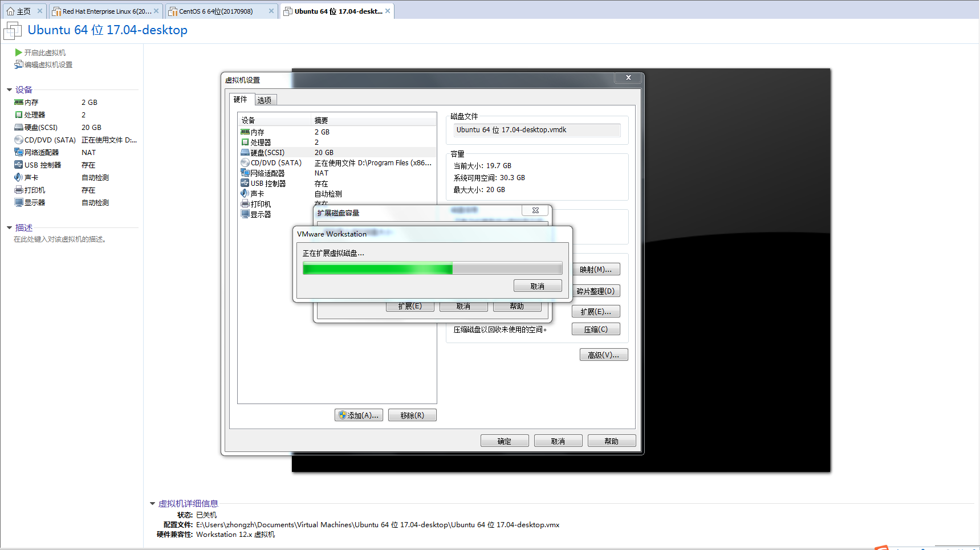
Task: Close the CentOS 6 64位 tab
Action: tap(271, 11)
